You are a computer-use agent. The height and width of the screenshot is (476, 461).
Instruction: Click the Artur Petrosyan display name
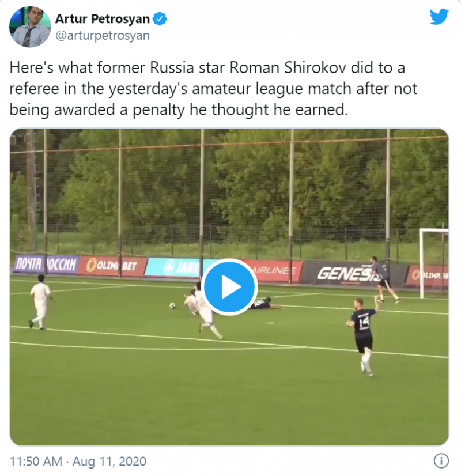point(102,19)
